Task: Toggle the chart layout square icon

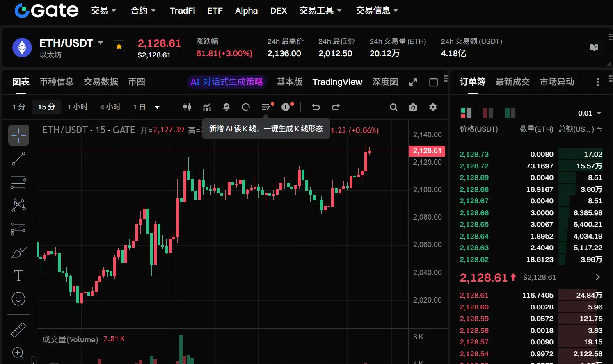Action: [433, 82]
